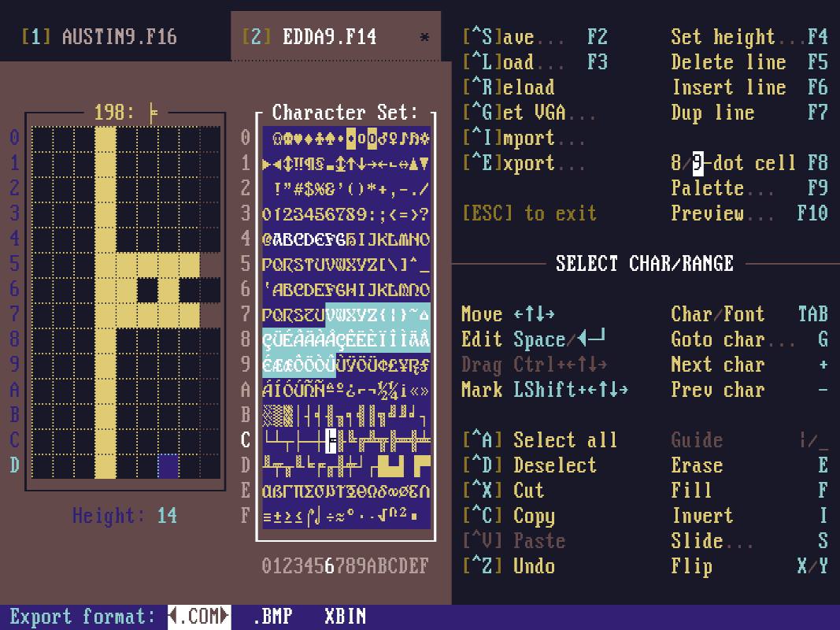
Task: Switch to the AUSTIN9.F16 font tab
Action: point(99,36)
